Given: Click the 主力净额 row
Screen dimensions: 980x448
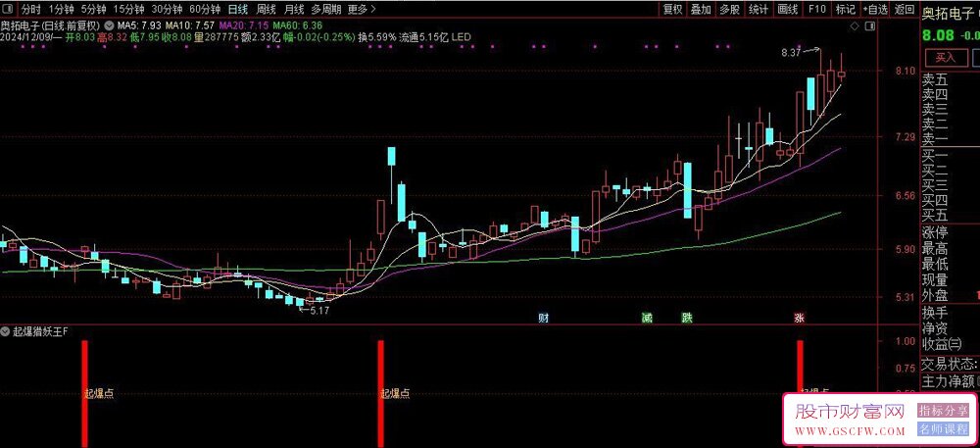Looking at the screenshot, I should pyautogui.click(x=950, y=380).
